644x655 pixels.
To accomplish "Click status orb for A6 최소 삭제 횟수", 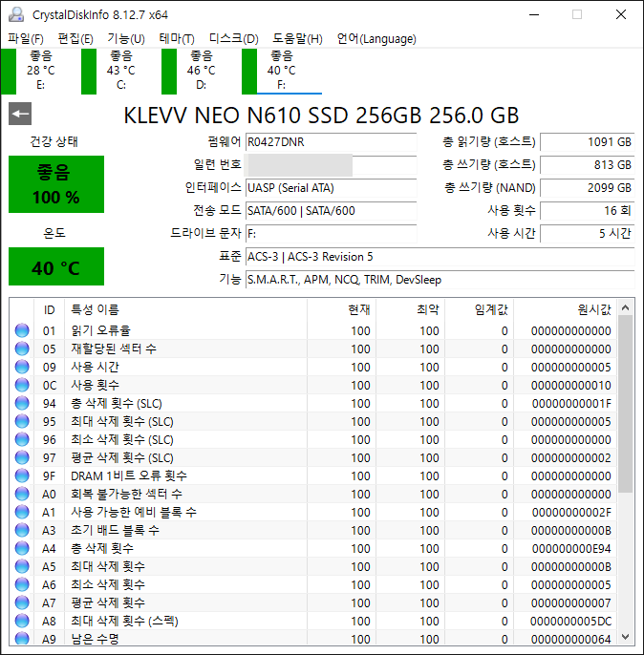I will click(x=22, y=584).
